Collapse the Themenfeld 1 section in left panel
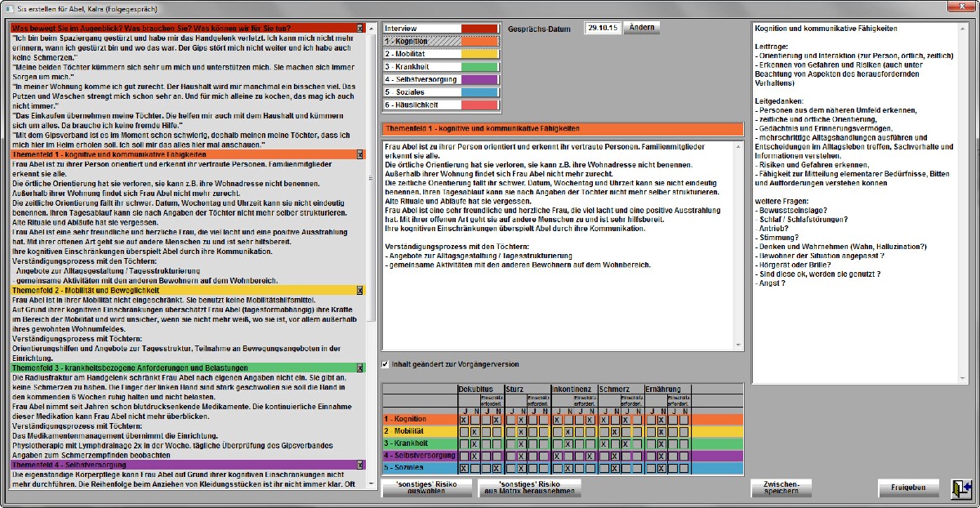 pos(360,154)
